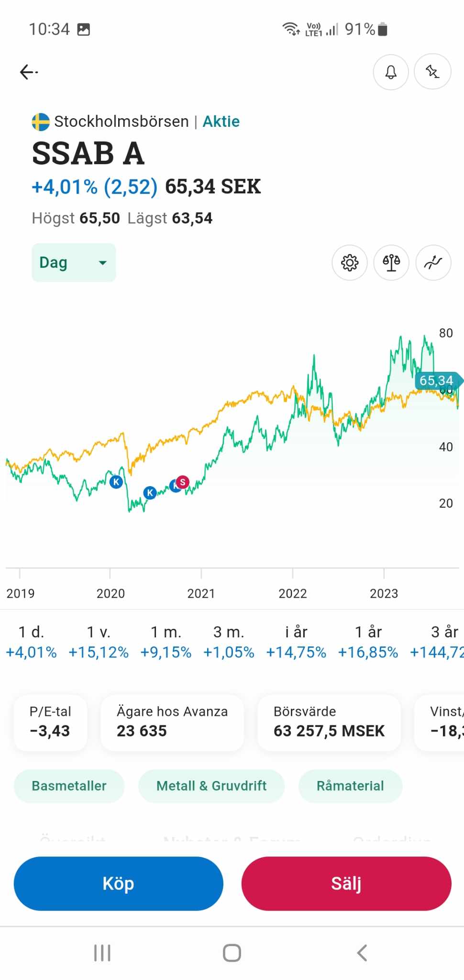Tap the Android home button

tap(232, 953)
